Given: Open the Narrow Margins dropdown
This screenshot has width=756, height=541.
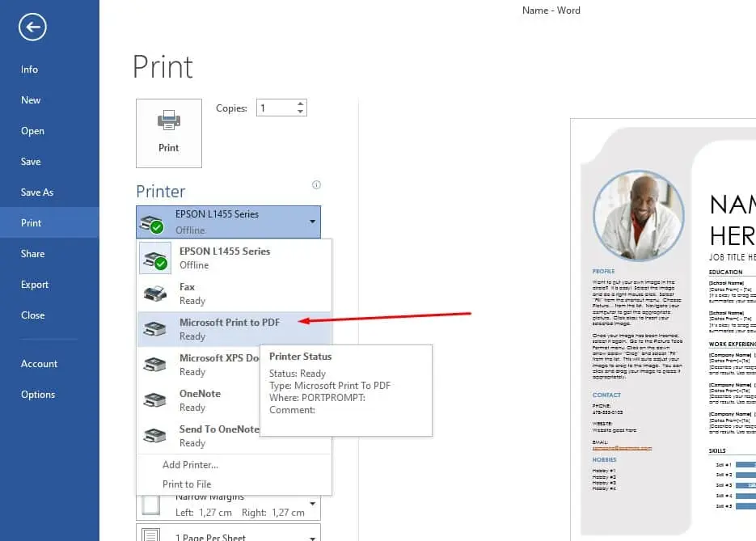Looking at the screenshot, I should tap(228, 508).
